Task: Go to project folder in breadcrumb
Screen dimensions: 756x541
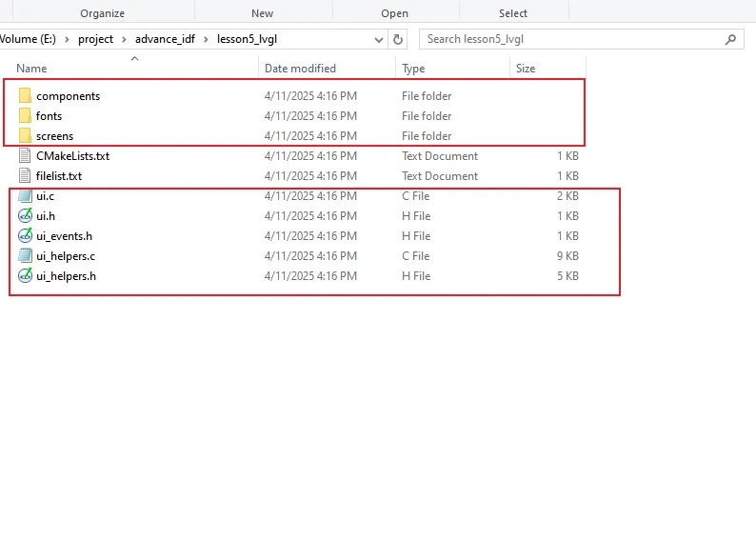Action: point(95,39)
